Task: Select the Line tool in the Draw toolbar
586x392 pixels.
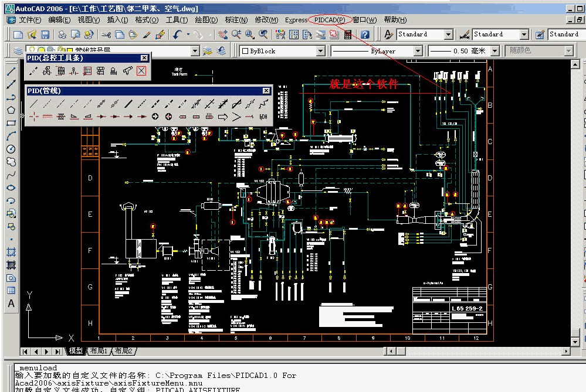Action: (x=11, y=71)
